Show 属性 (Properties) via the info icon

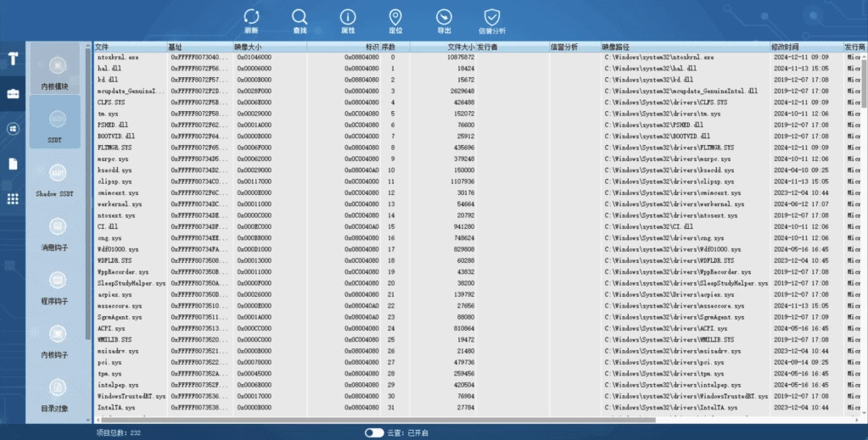coord(348,19)
